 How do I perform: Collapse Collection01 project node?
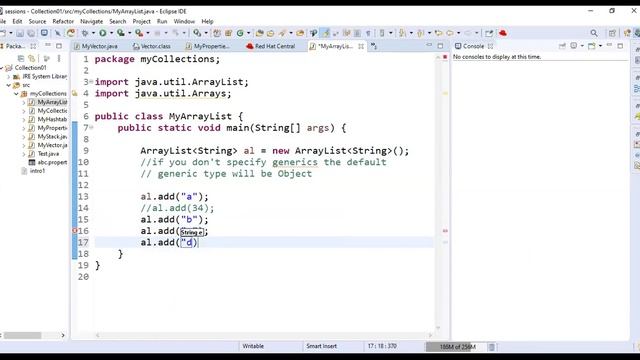2,68
